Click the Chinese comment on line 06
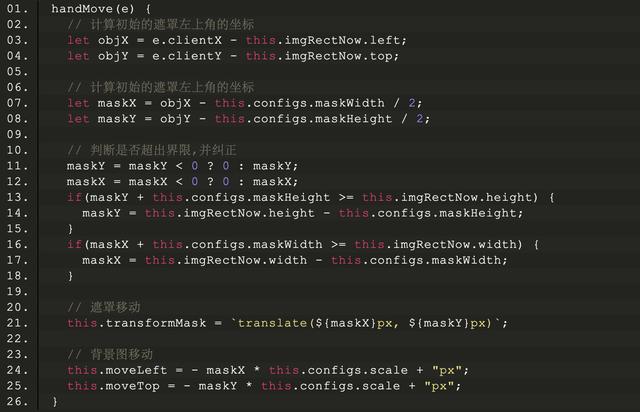 coord(160,87)
